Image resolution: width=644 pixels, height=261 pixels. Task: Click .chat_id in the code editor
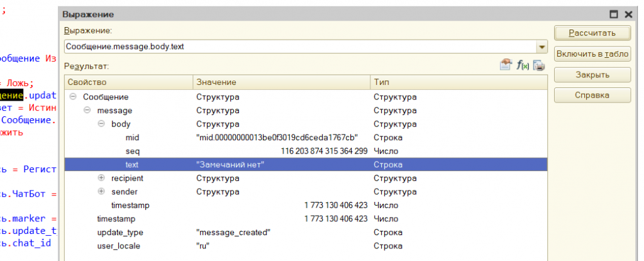pyautogui.click(x=29, y=243)
